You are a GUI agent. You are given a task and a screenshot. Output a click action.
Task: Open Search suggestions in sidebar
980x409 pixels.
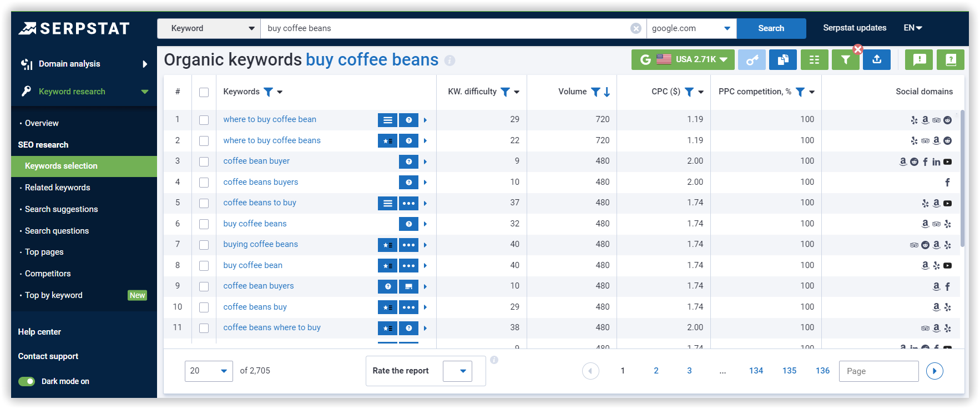coord(61,209)
